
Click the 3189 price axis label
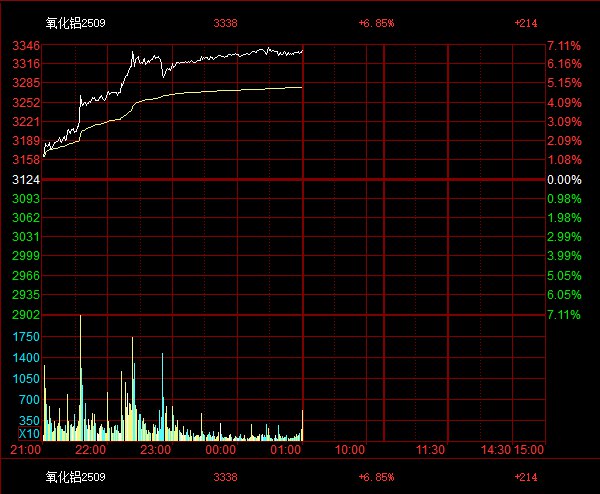pos(26,141)
